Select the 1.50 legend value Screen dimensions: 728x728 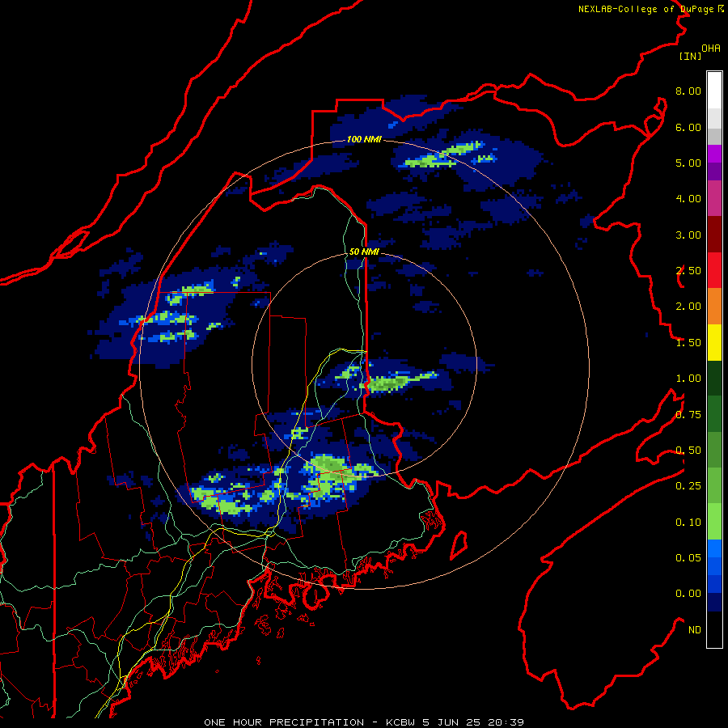click(x=688, y=343)
